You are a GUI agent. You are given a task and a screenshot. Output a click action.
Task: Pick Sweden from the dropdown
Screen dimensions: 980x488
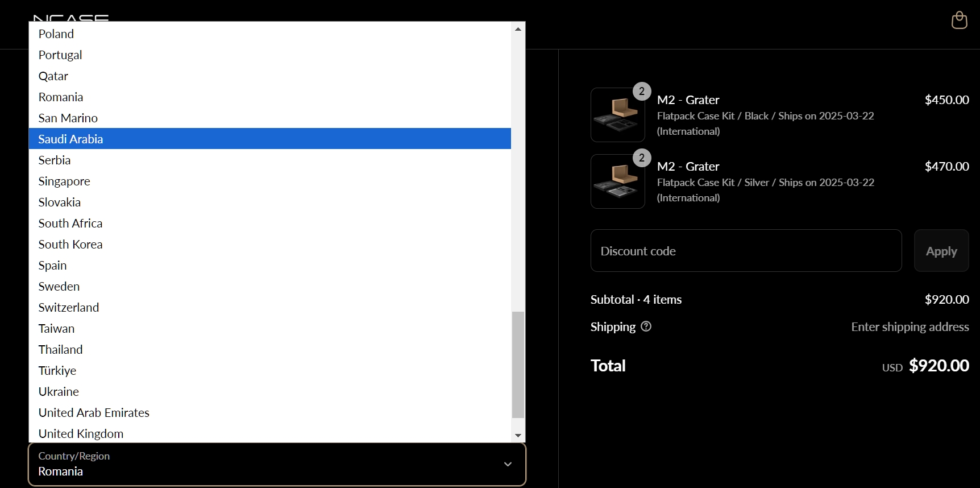[x=270, y=286]
